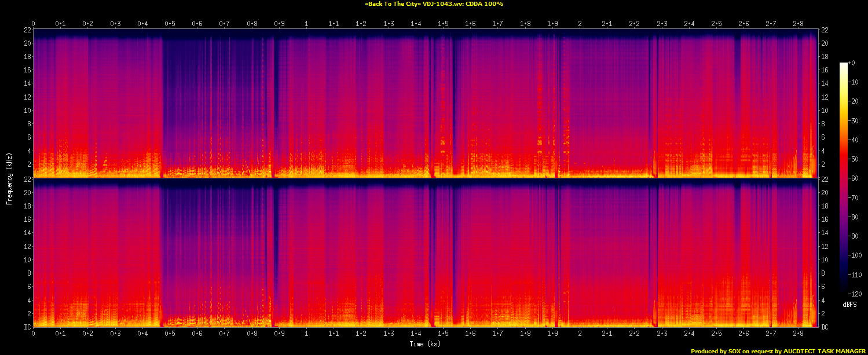Click the 1 ks tick on the top time axis

point(306,24)
